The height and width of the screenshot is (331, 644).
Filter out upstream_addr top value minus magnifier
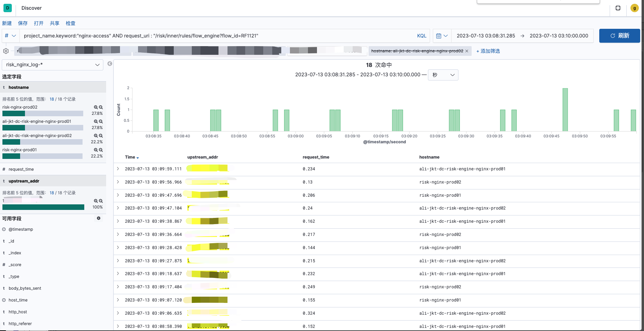pyautogui.click(x=101, y=201)
